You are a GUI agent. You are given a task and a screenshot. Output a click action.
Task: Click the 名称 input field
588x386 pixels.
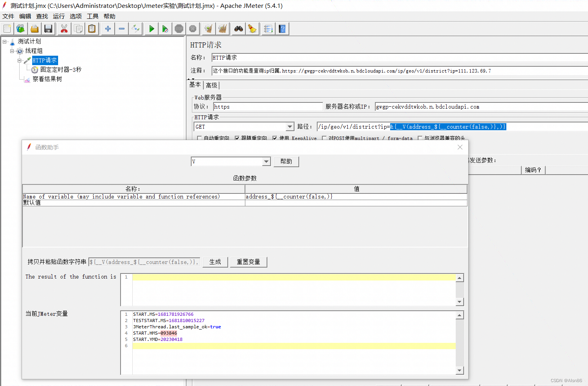tap(400, 58)
